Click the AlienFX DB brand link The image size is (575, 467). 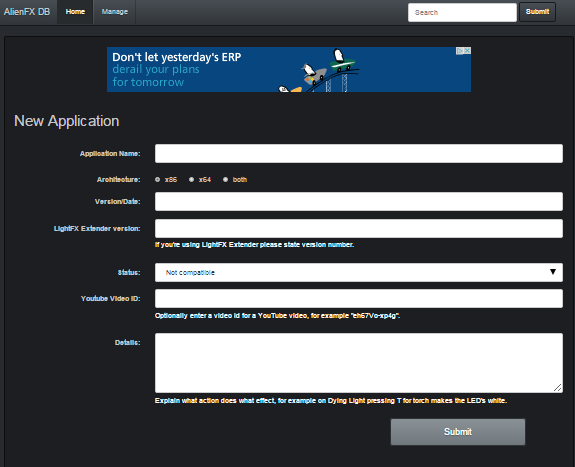27,12
